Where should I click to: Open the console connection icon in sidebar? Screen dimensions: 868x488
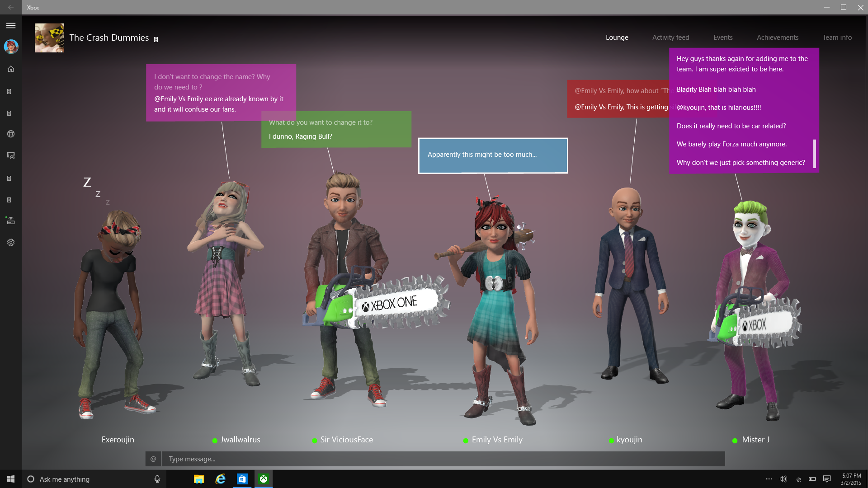pos(11,221)
